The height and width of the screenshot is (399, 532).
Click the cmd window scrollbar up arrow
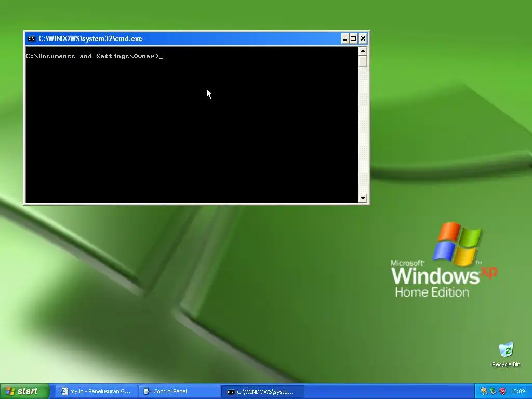363,51
